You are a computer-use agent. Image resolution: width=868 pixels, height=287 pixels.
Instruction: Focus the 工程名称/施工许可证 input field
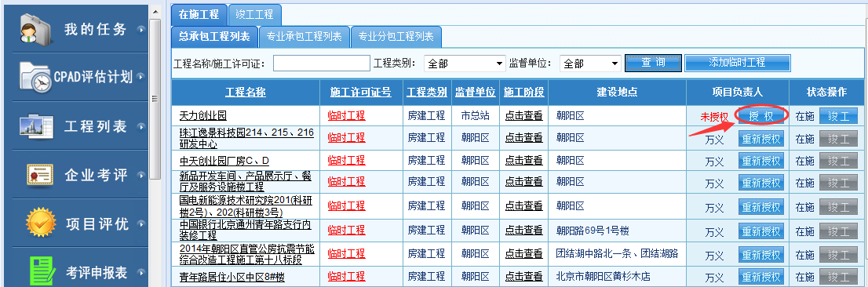322,64
